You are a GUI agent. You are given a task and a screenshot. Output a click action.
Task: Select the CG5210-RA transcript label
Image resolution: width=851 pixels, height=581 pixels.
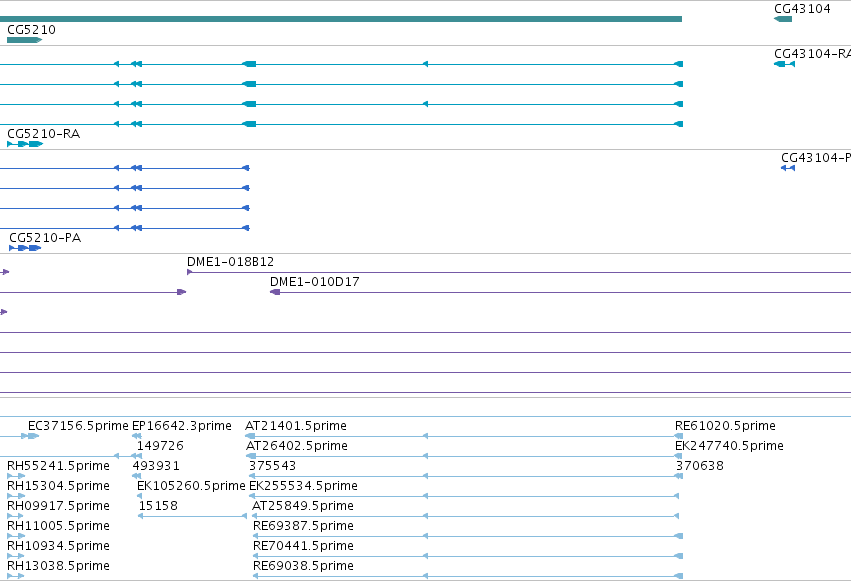click(x=43, y=133)
